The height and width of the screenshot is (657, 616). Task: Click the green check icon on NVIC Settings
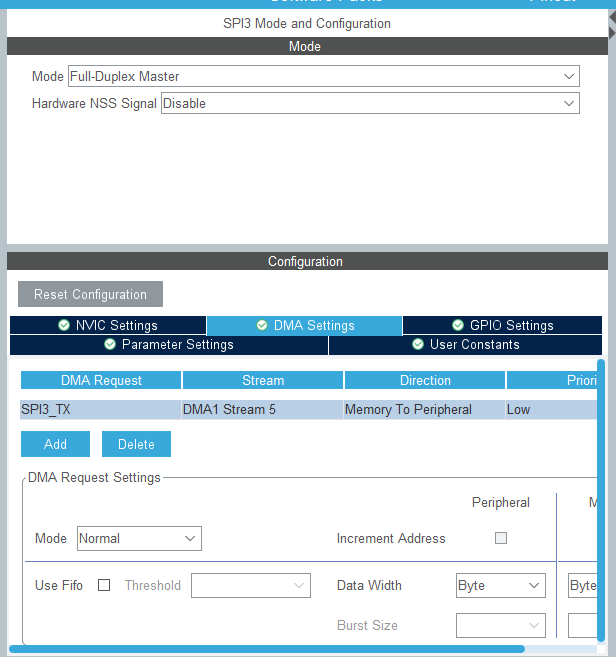tap(64, 325)
